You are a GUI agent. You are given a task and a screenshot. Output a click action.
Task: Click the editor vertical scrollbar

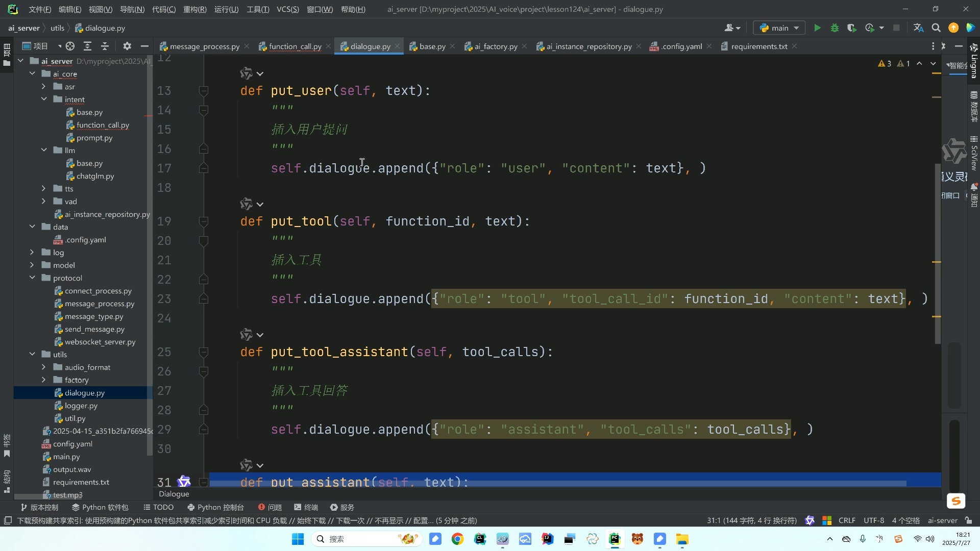pyautogui.click(x=938, y=254)
